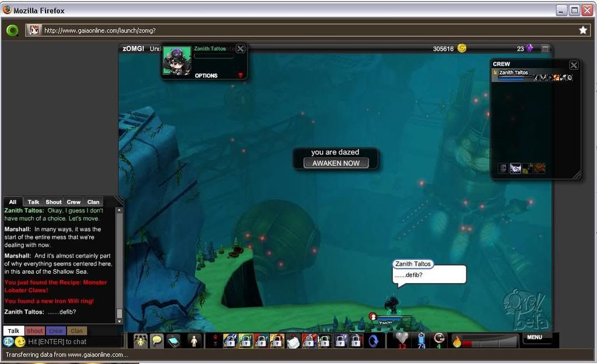Image resolution: width=597 pixels, height=364 pixels.
Task: Switch to the Clan chat tab
Action: tap(93, 202)
